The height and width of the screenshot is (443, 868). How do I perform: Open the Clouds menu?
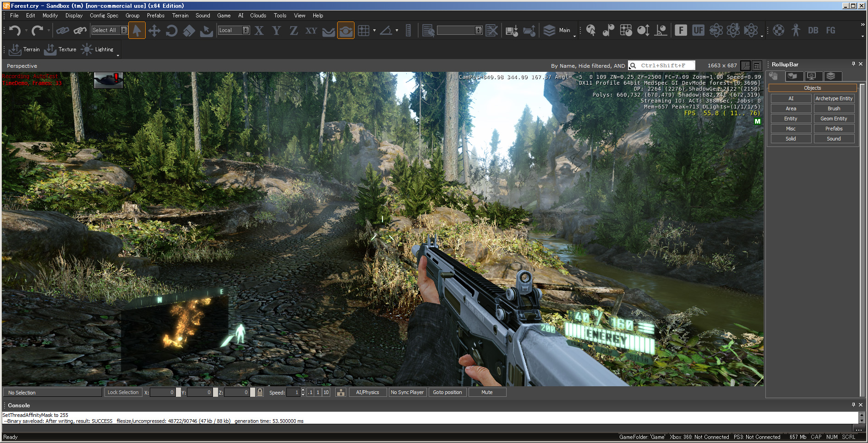[x=258, y=16]
